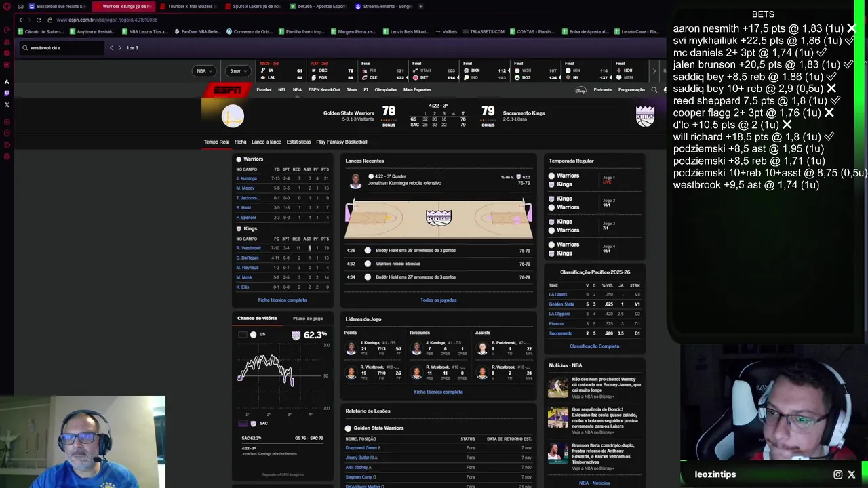Screen dimensions: 868x488
Task: Open Futebol in ESPN navigation
Action: 264,90
